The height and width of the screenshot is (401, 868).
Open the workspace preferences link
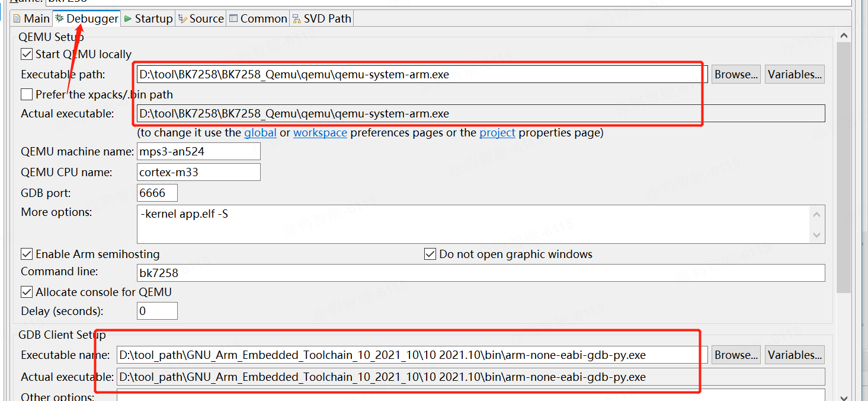320,133
